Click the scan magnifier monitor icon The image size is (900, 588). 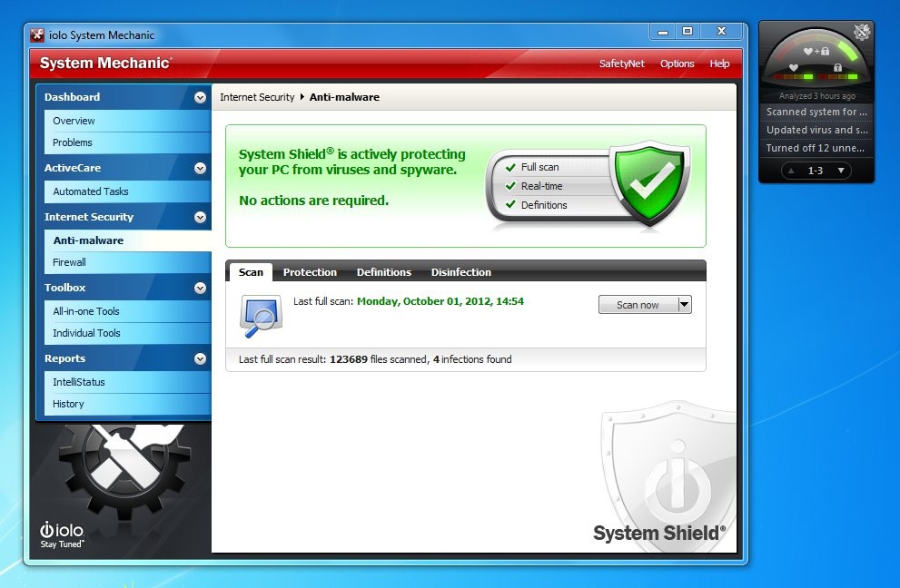[262, 316]
